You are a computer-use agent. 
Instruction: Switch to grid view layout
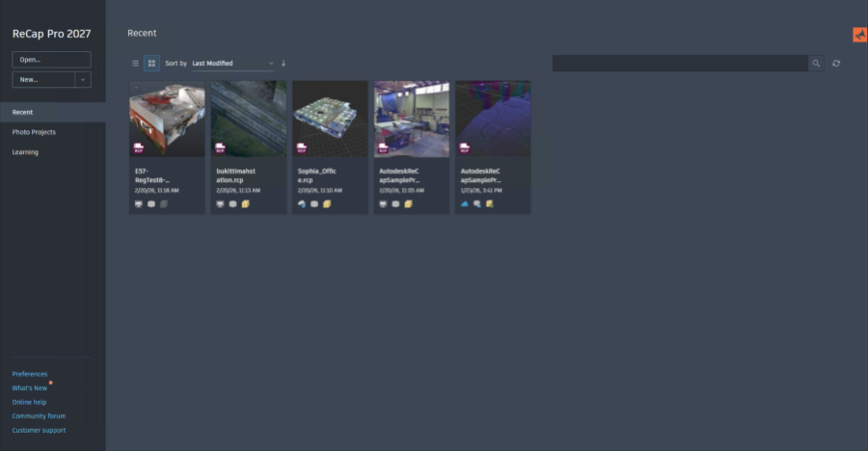coord(151,64)
